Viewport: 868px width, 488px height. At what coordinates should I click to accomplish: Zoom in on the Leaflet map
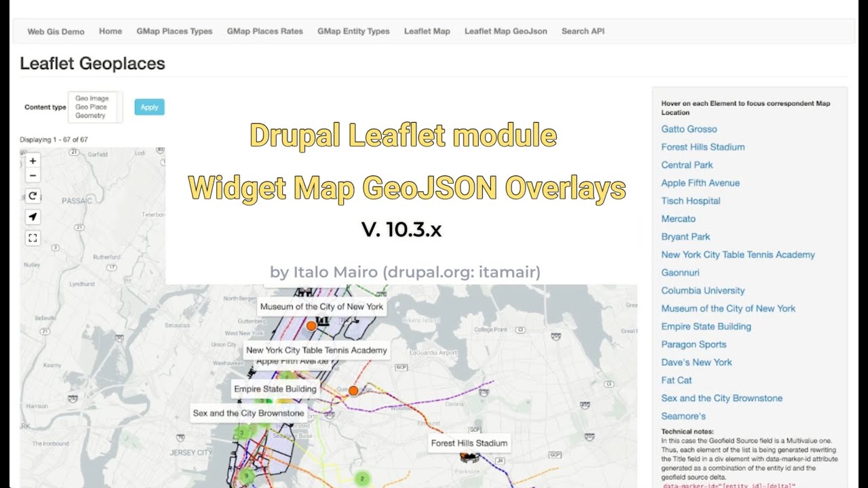point(33,161)
